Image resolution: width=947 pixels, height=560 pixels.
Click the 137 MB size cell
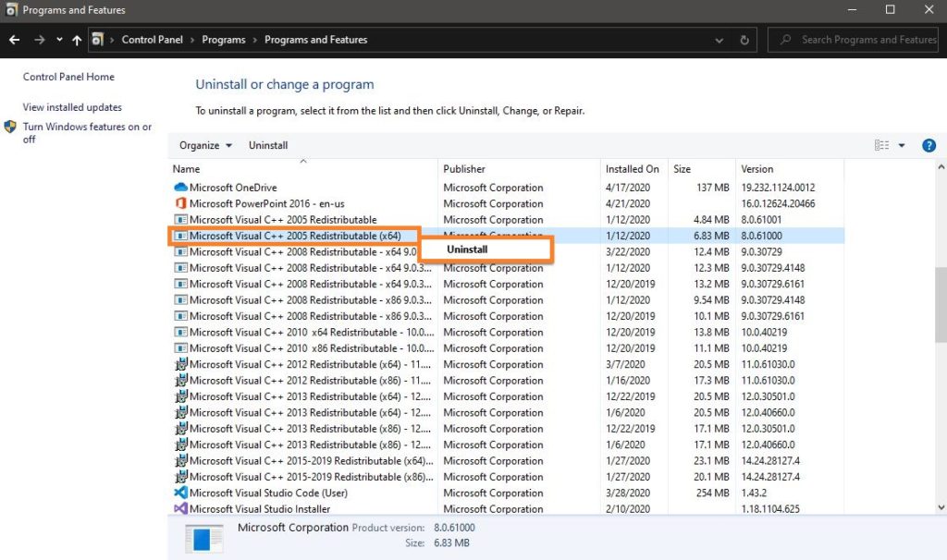pyautogui.click(x=713, y=187)
